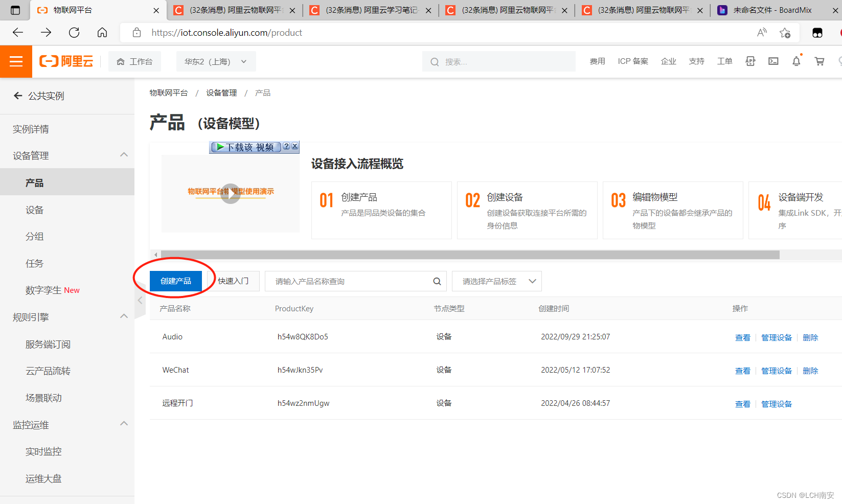This screenshot has width=842, height=504.
Task: Select 产品 in the sidebar
Action: click(x=67, y=182)
